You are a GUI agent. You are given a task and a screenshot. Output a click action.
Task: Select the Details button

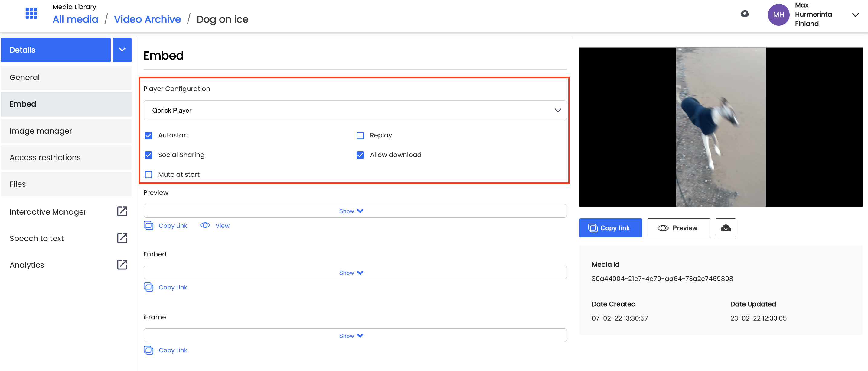tap(56, 50)
